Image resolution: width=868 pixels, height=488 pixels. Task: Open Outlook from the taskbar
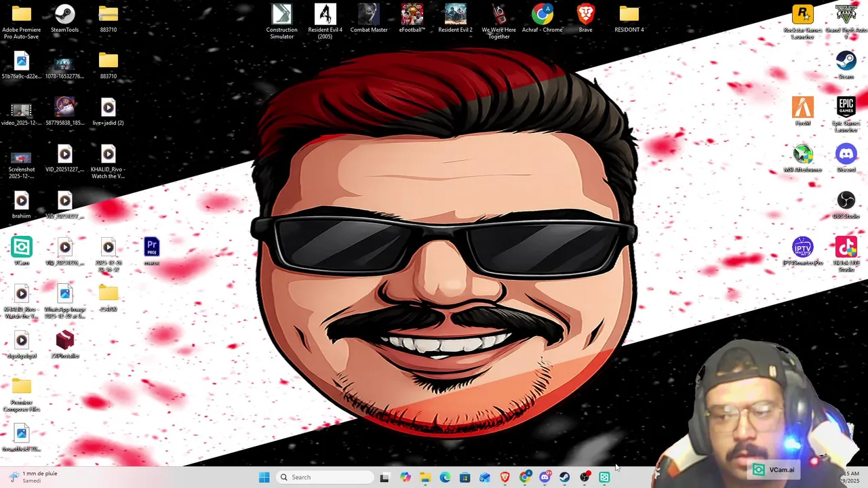pos(485,477)
